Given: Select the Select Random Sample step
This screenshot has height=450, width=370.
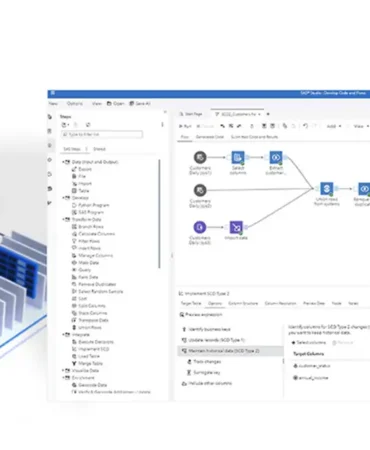Looking at the screenshot, I should (x=98, y=292).
